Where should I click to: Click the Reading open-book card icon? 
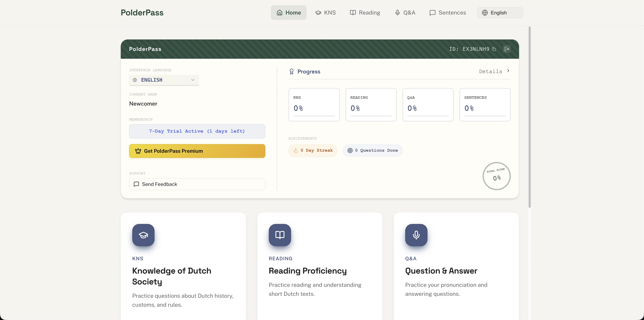point(280,235)
